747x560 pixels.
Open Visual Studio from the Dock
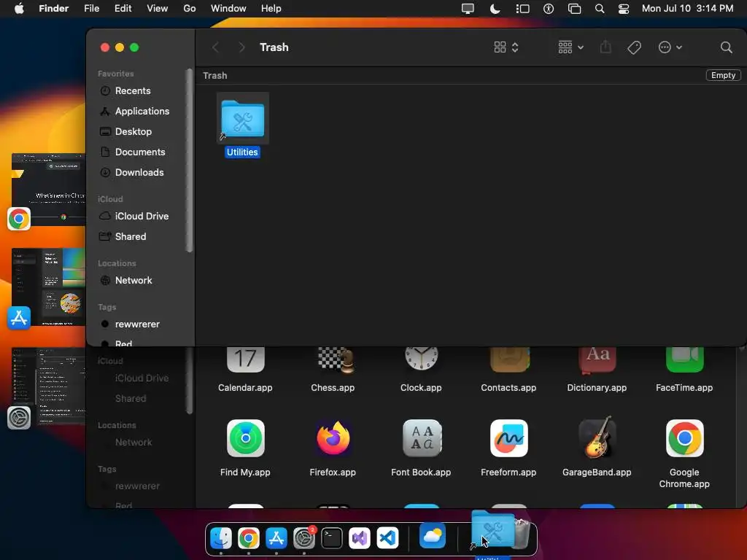(360, 538)
